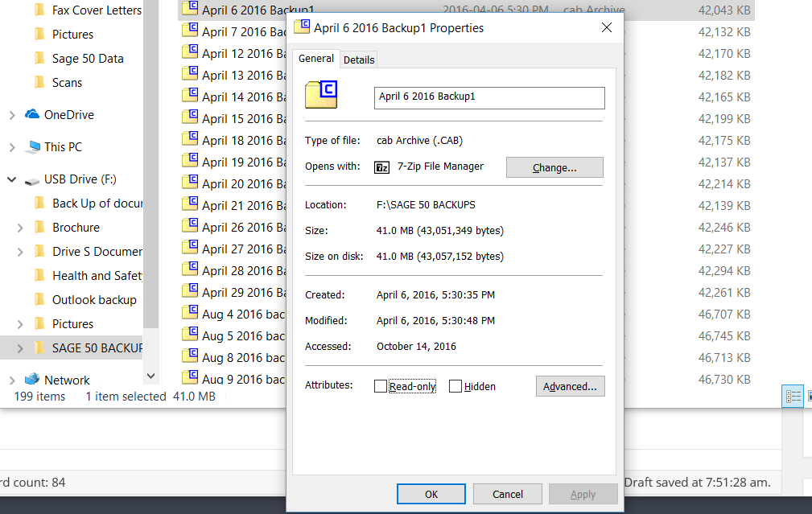812x514 pixels.
Task: Expand the SAGE 50 BACKUPS folder node
Action: (x=20, y=348)
